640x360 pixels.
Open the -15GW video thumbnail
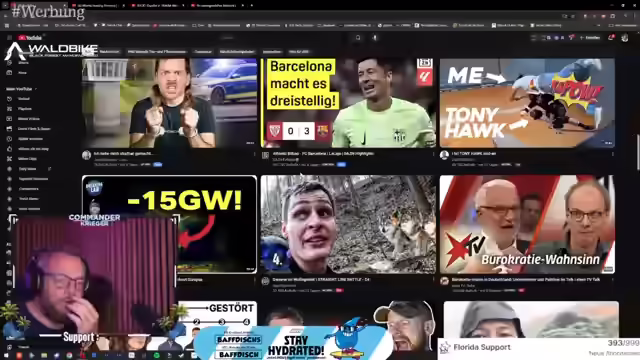[x=169, y=224]
